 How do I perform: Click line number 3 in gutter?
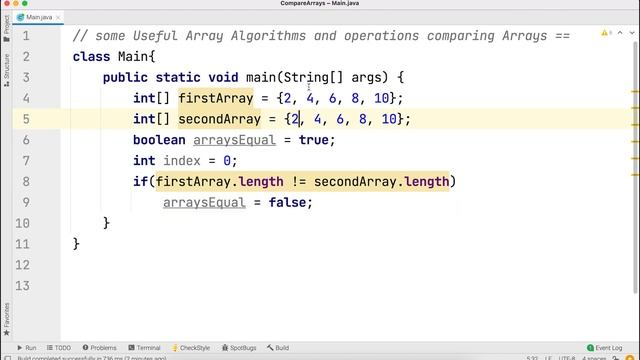click(26, 78)
